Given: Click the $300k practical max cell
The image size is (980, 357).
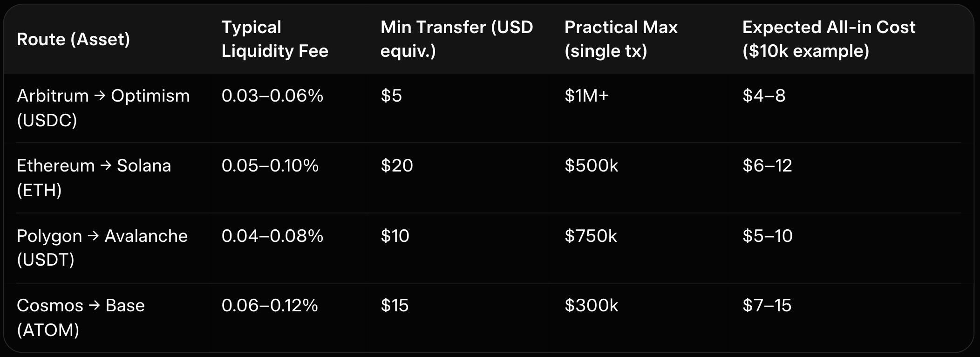Looking at the screenshot, I should pyautogui.click(x=592, y=306).
